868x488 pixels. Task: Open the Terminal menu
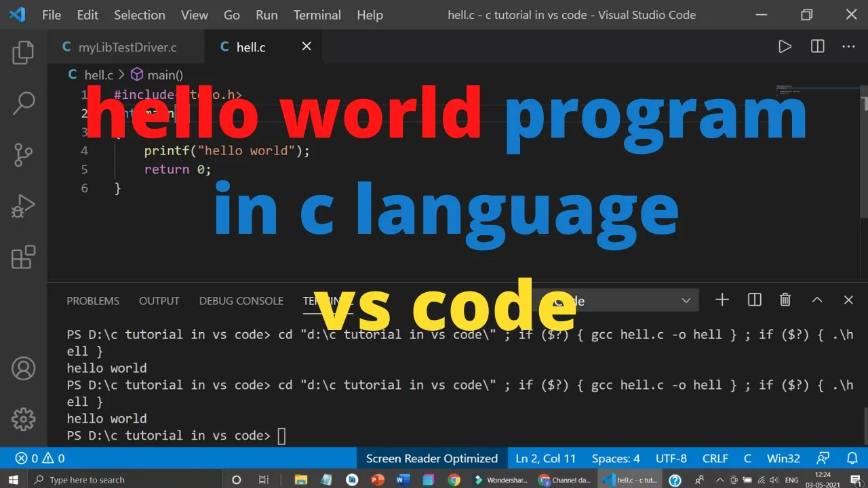click(x=317, y=15)
